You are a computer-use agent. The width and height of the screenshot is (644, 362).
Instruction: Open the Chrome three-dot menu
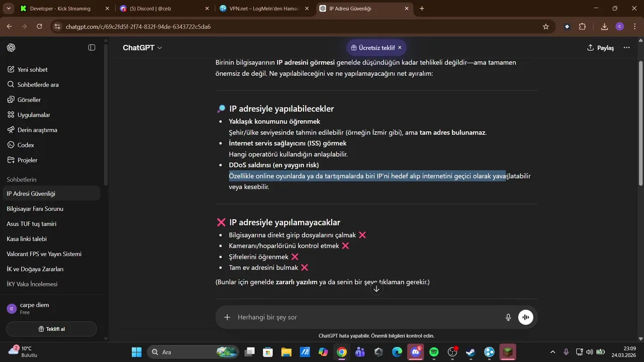pyautogui.click(x=634, y=27)
